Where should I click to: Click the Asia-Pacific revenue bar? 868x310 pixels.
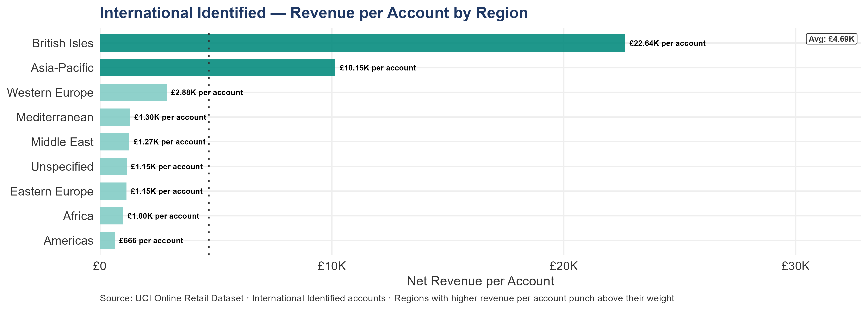(x=217, y=68)
